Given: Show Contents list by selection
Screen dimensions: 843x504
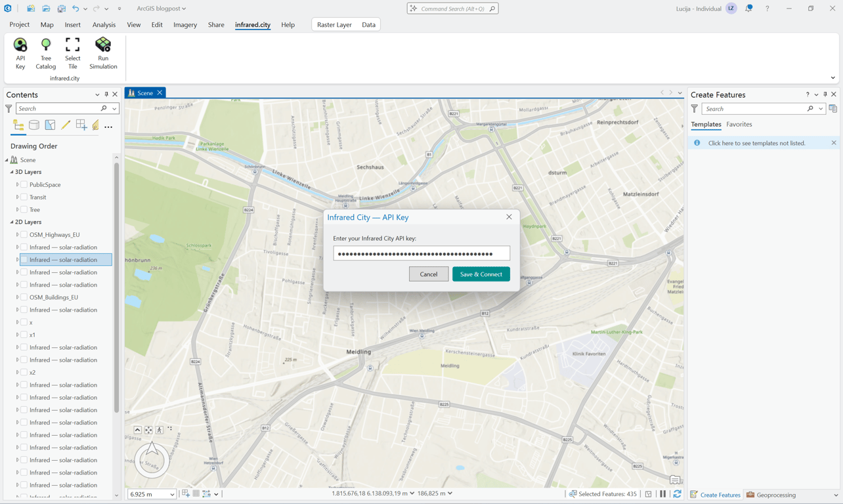Looking at the screenshot, I should tap(50, 125).
